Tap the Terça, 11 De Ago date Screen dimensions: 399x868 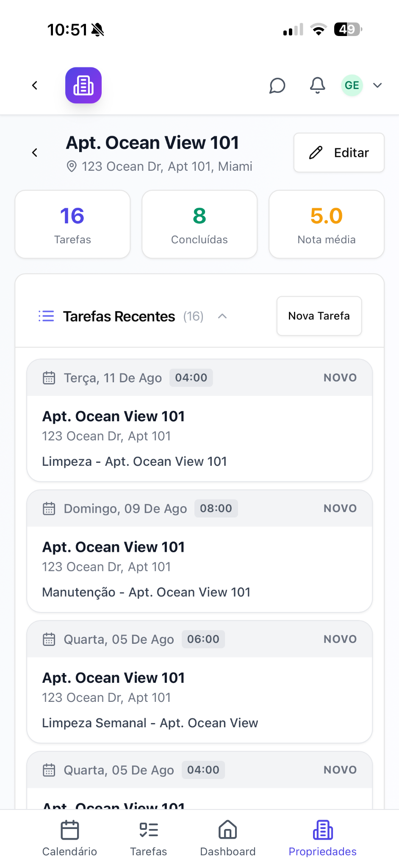113,378
